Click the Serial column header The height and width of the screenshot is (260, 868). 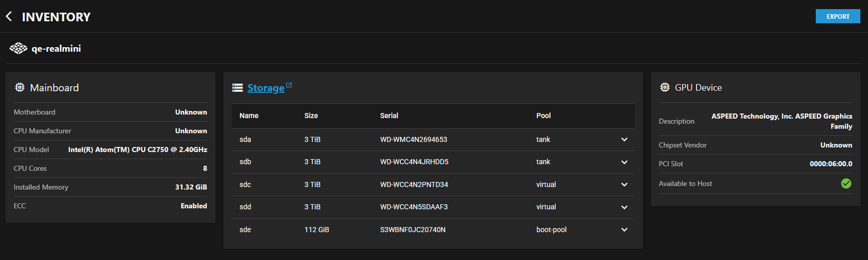click(389, 116)
